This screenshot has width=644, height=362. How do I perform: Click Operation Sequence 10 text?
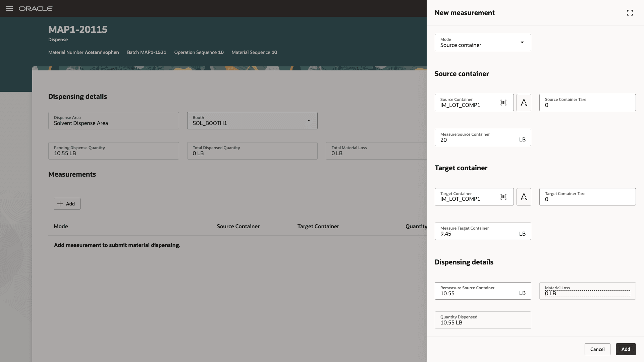pos(199,52)
